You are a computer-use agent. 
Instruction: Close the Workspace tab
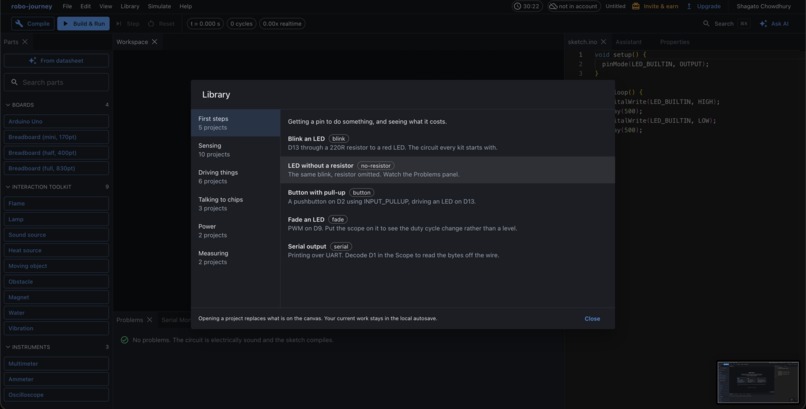154,42
